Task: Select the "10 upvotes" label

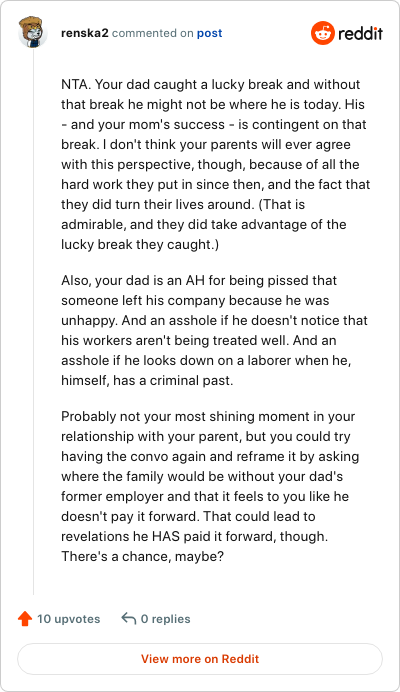Action: pyautogui.click(x=68, y=619)
